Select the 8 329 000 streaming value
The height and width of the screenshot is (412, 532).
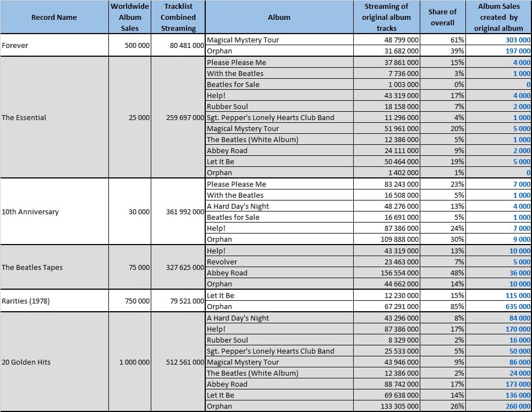[386, 340]
